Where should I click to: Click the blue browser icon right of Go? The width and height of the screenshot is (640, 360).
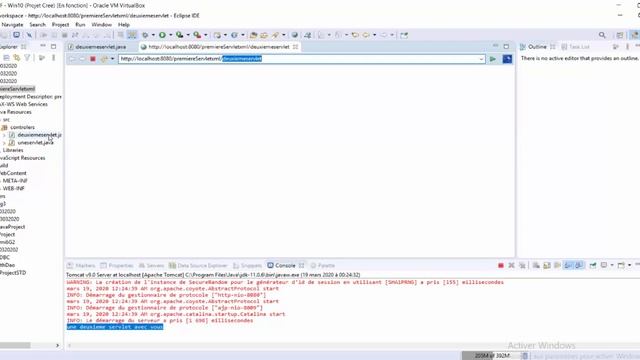[507, 59]
